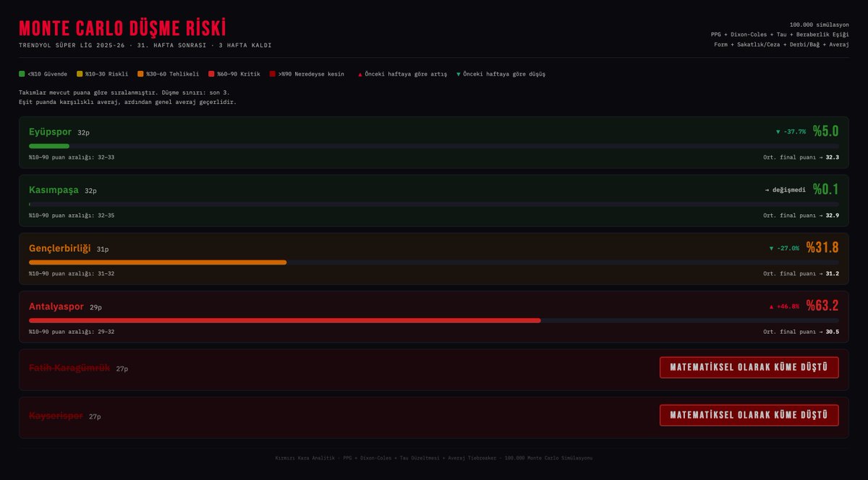Click Gençlerbirliği's %31.8 risk value
The height and width of the screenshot is (480, 868).
pos(822,248)
